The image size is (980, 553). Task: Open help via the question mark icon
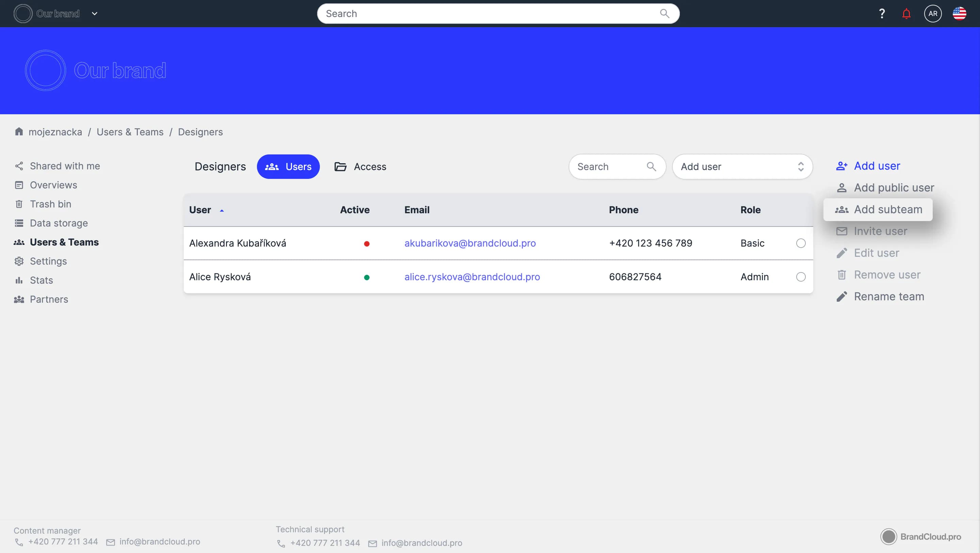882,14
